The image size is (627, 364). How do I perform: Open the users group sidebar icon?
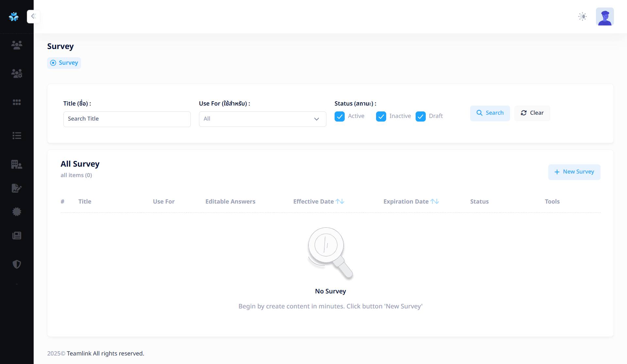coord(17,45)
